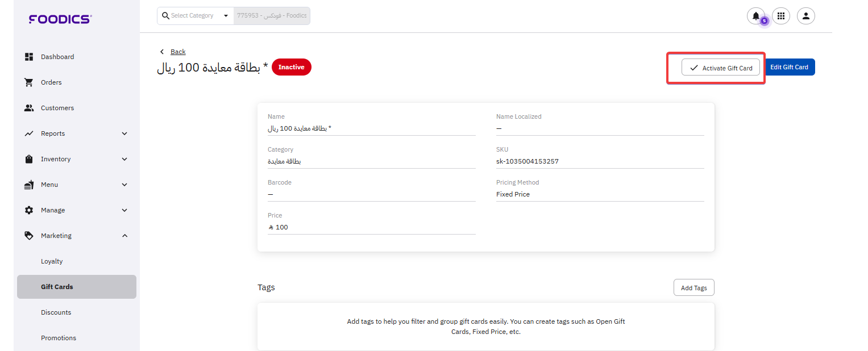Expand the Inventory menu chevron

click(124, 159)
